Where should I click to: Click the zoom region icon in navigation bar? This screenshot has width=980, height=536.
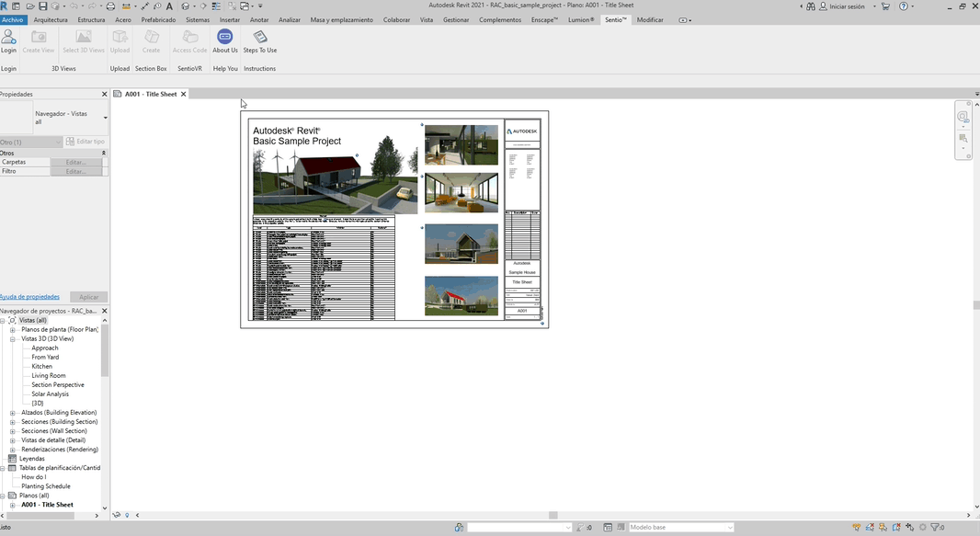pos(963,139)
